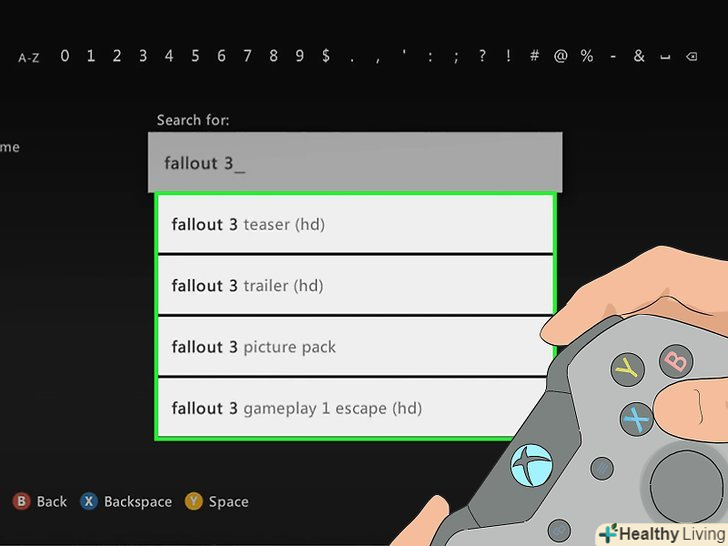Select the & symbol key
Image resolution: width=728 pixels, height=546 pixels.
(x=639, y=56)
